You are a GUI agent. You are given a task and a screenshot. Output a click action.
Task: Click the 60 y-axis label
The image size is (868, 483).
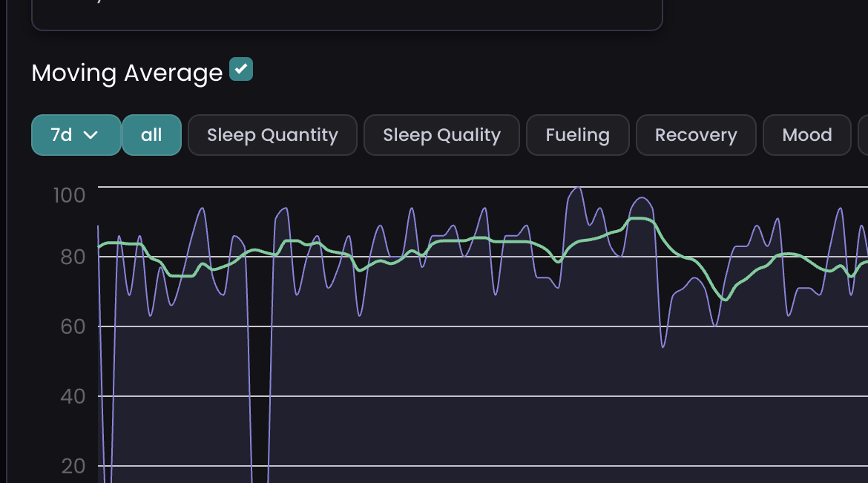click(73, 326)
